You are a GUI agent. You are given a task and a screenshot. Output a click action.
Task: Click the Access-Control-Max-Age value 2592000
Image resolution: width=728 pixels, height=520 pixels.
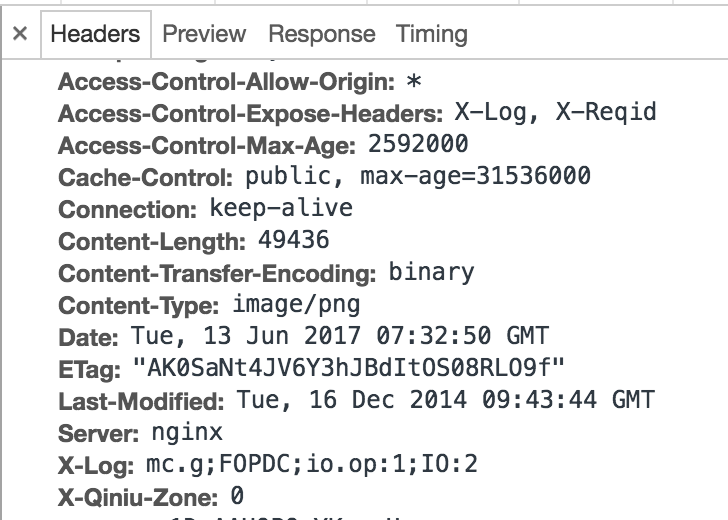(418, 144)
